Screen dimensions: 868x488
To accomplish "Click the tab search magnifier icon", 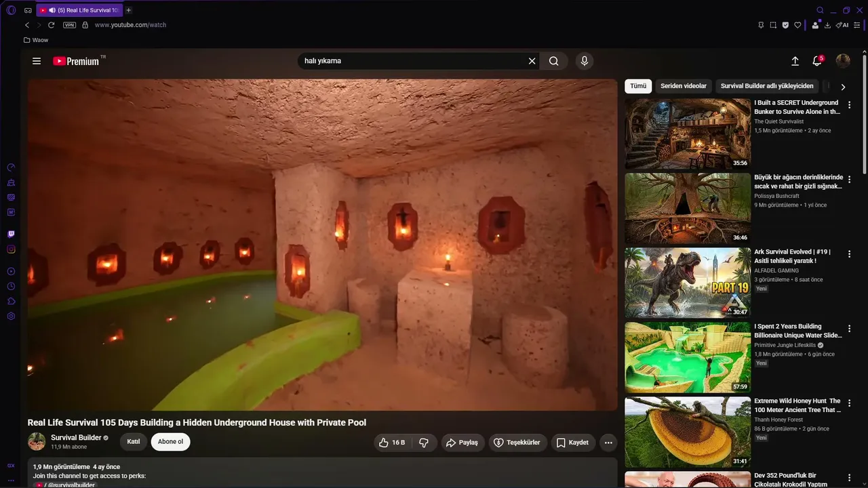I will (x=820, y=10).
